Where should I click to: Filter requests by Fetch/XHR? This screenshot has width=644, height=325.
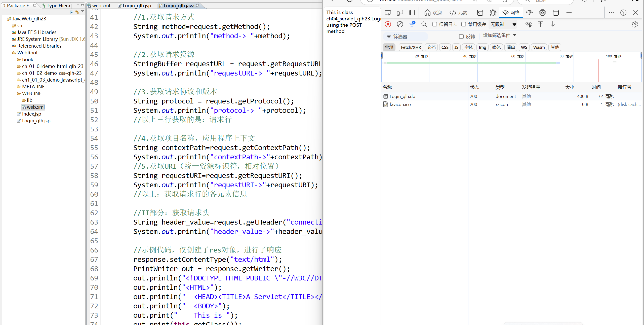pyautogui.click(x=411, y=47)
